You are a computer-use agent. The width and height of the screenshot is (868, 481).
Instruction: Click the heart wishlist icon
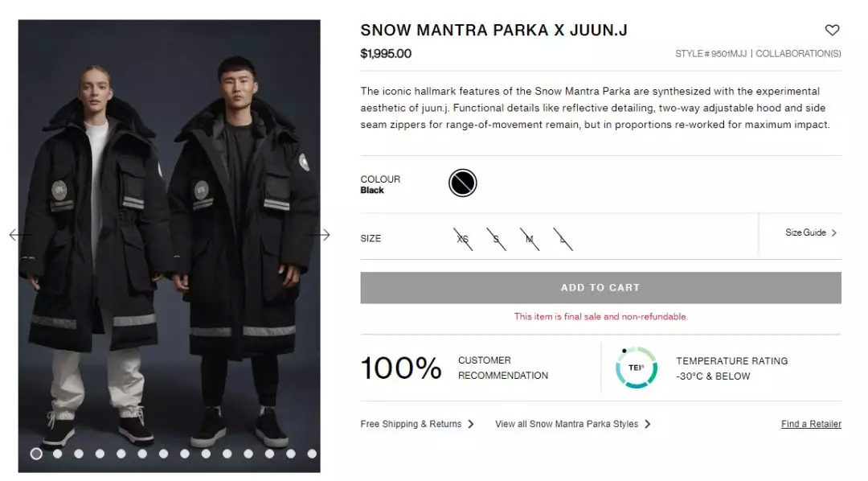tap(832, 31)
